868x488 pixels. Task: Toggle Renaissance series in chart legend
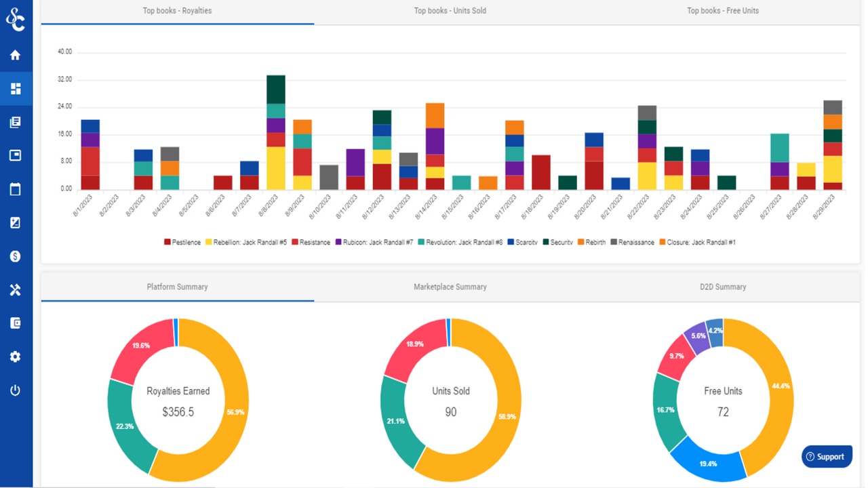(632, 242)
